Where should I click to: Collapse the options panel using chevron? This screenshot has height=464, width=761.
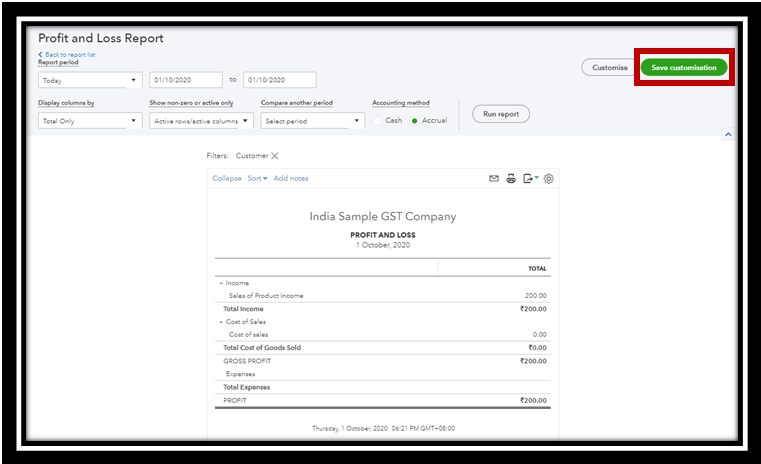[728, 134]
